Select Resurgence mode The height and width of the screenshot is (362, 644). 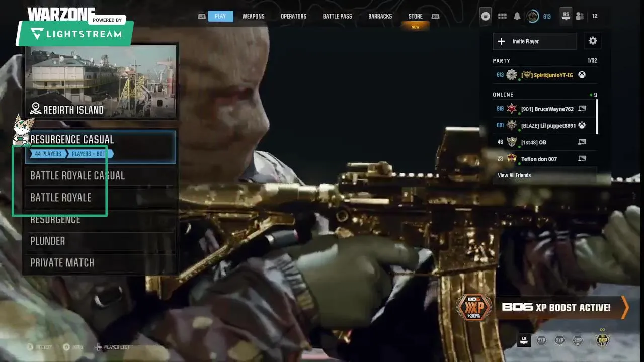point(101,219)
